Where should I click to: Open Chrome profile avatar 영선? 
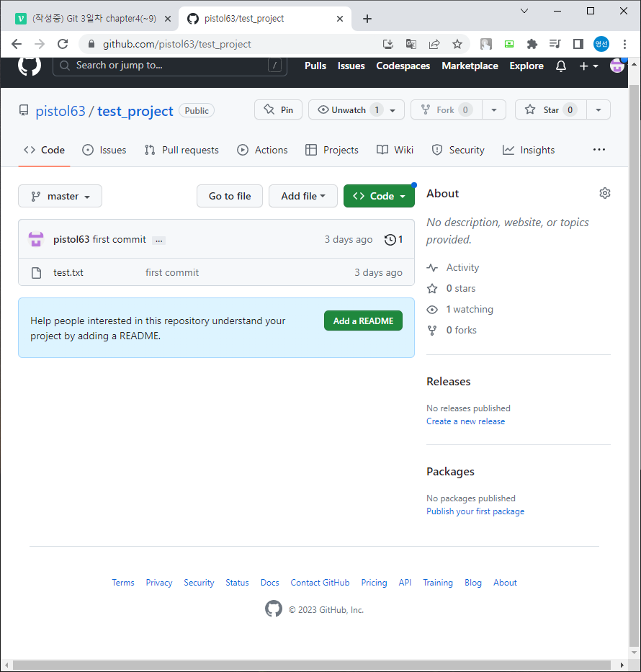[x=601, y=44]
